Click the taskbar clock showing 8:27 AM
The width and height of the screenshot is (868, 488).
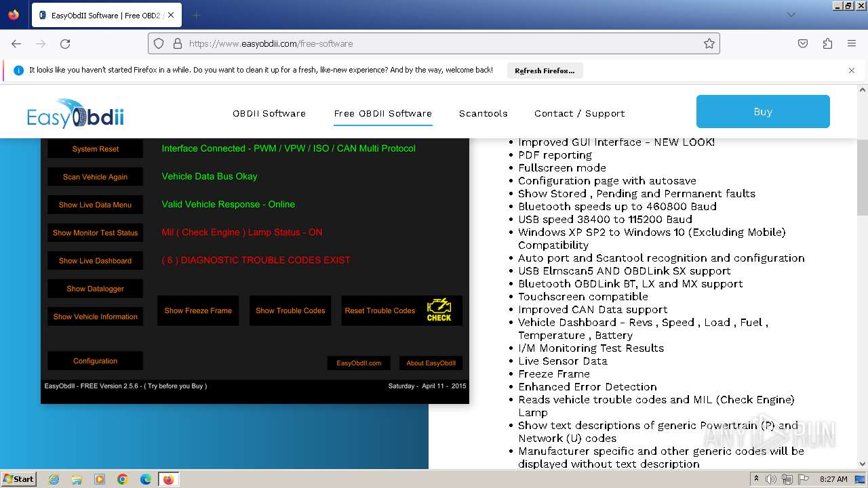[833, 479]
